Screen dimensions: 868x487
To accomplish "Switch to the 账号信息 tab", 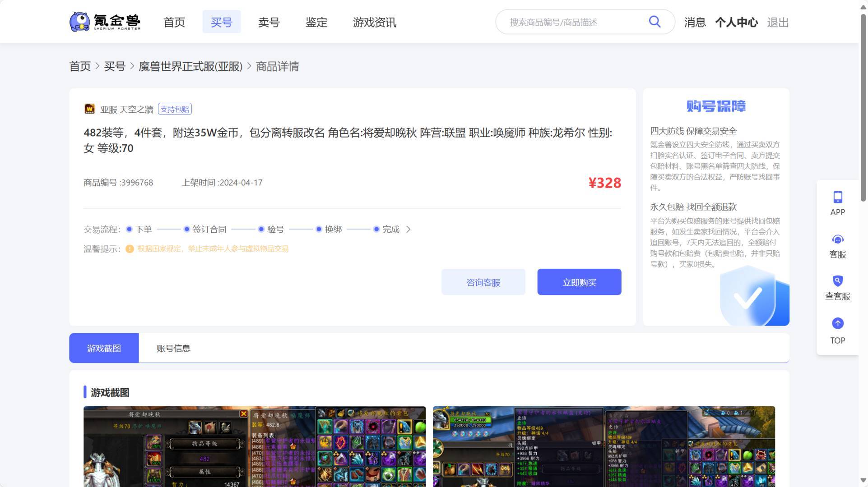I will coord(173,348).
